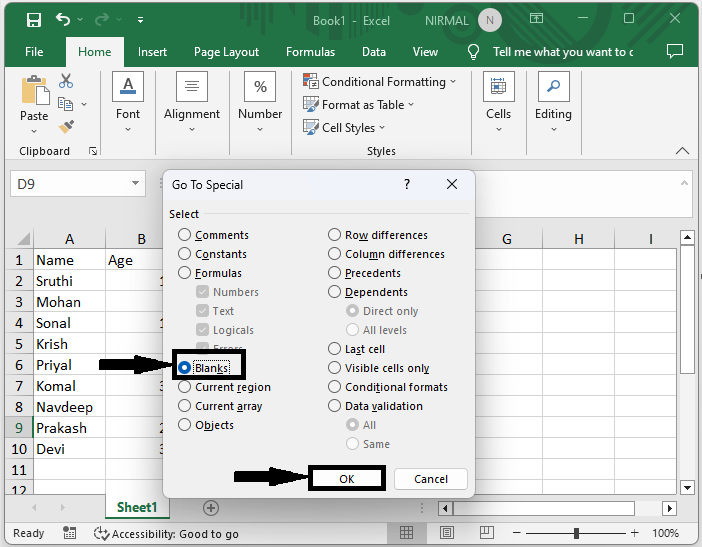
Task: Open the Number format percent icon
Action: click(x=260, y=87)
